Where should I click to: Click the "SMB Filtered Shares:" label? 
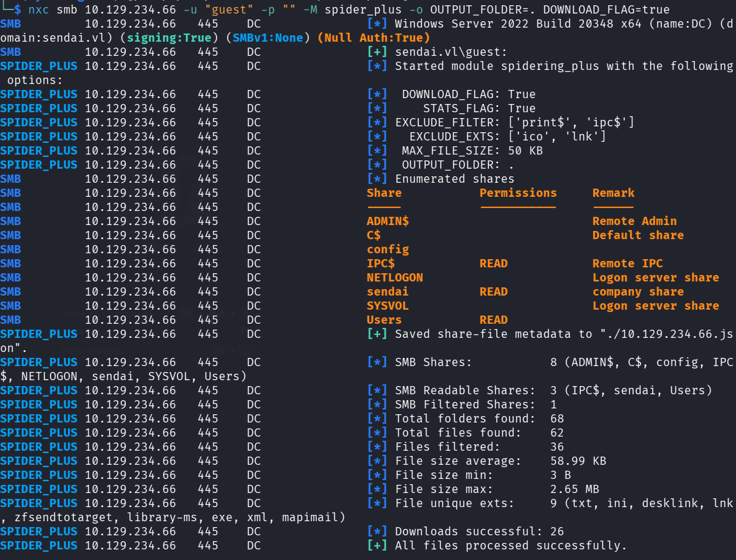pyautogui.click(x=465, y=404)
